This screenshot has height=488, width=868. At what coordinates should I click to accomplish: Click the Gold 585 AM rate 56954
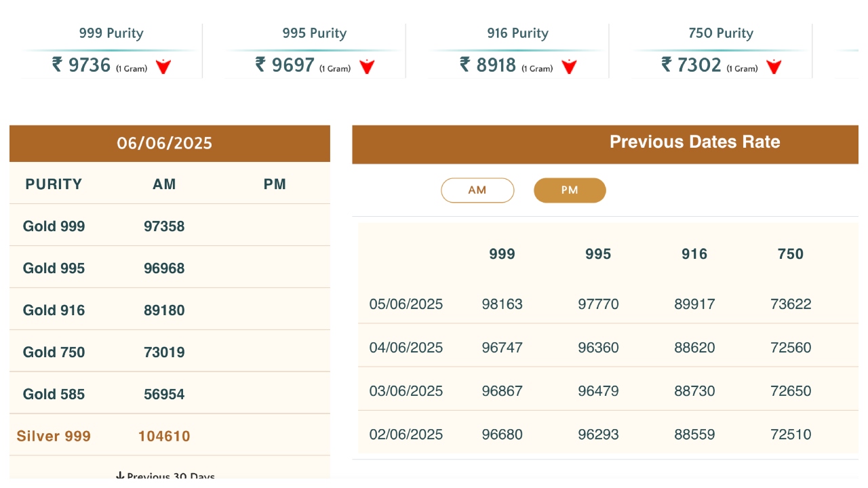164,394
